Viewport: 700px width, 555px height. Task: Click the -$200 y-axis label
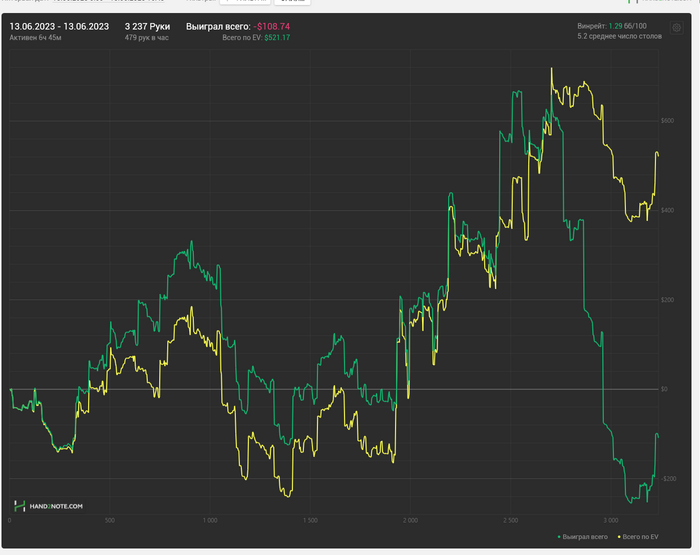(x=668, y=479)
